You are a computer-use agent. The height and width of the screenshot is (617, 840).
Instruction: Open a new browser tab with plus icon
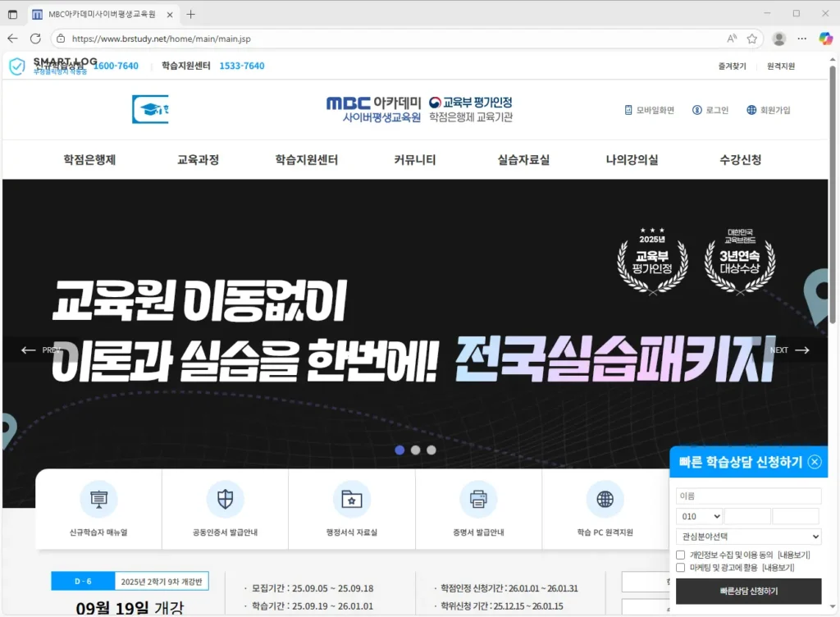click(190, 15)
